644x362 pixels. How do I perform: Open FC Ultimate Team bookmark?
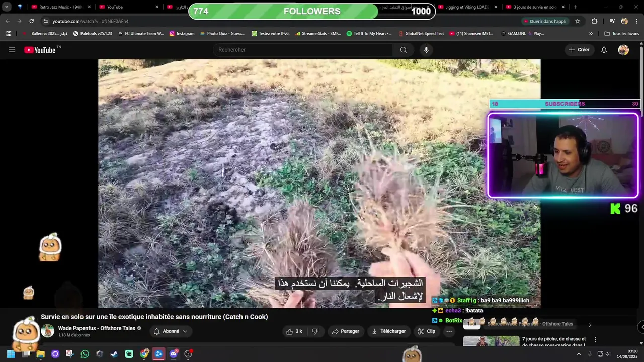140,34
